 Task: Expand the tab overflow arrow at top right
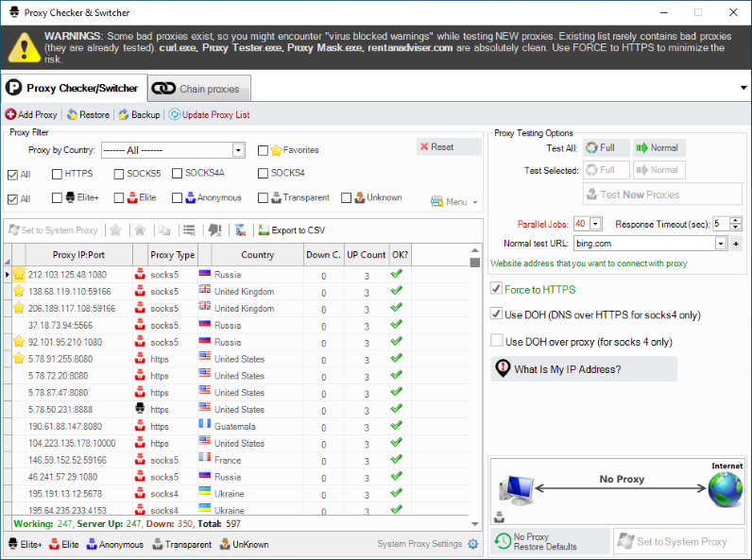tap(743, 88)
